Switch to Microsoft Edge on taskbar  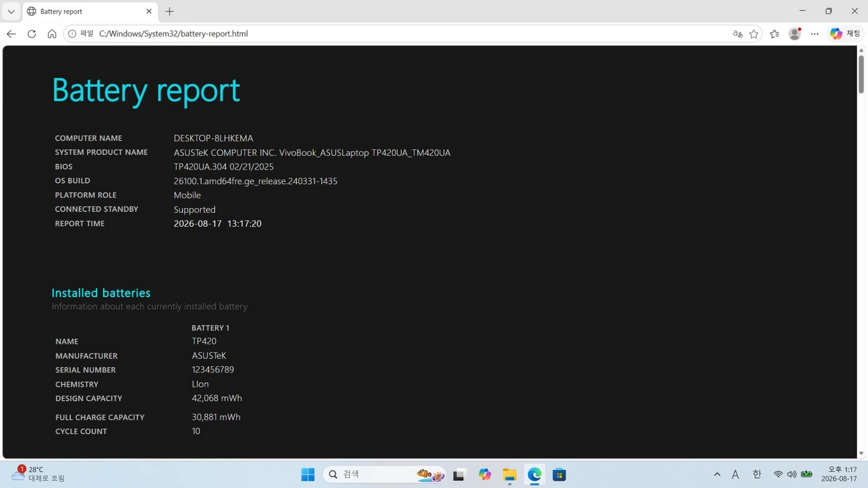click(535, 474)
